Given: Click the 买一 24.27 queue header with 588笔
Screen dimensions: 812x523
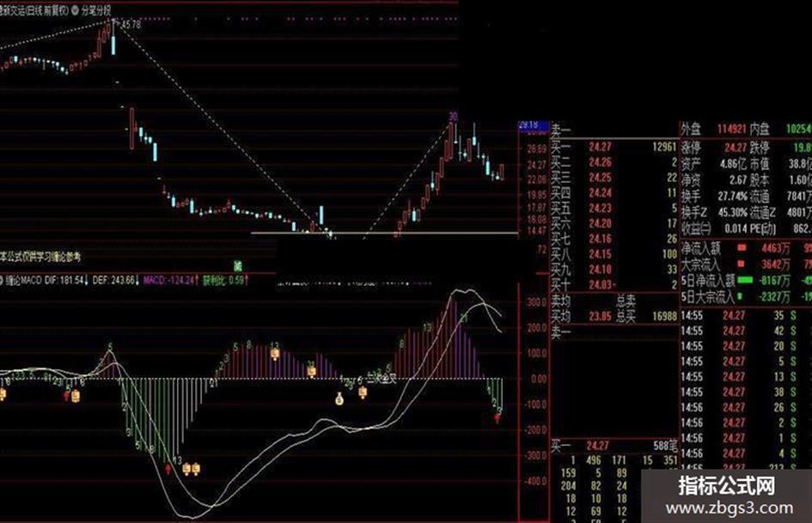Looking at the screenshot, I should pyautogui.click(x=614, y=446).
